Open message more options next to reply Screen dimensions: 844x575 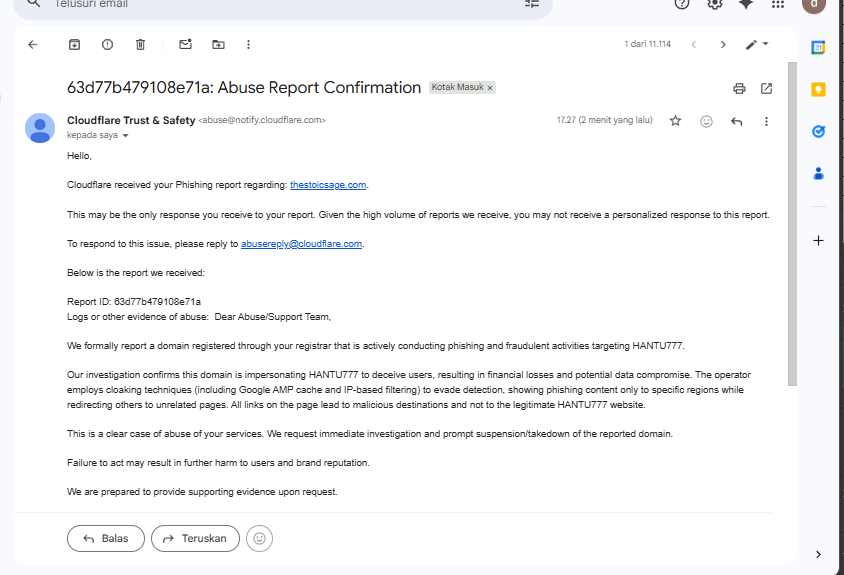point(766,121)
